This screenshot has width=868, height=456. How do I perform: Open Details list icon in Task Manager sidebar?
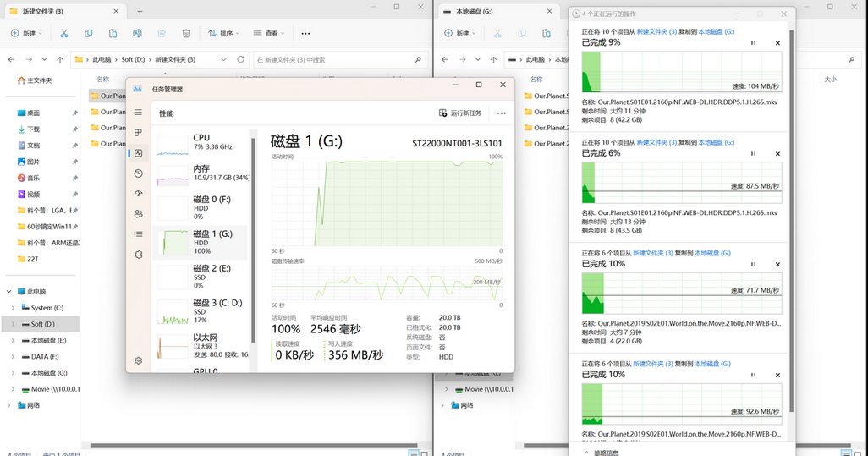[x=139, y=234]
